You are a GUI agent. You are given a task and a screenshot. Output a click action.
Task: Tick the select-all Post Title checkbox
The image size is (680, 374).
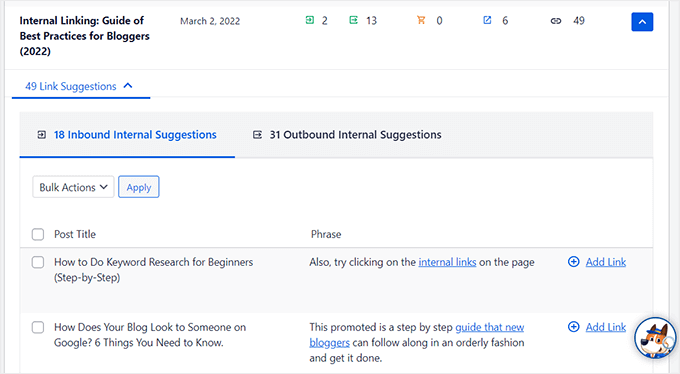38,234
